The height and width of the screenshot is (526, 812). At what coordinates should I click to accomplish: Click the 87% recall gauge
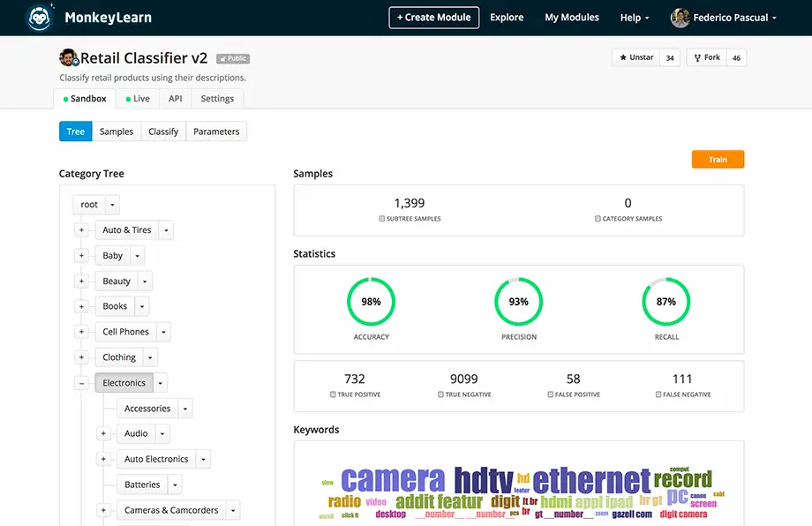click(666, 302)
